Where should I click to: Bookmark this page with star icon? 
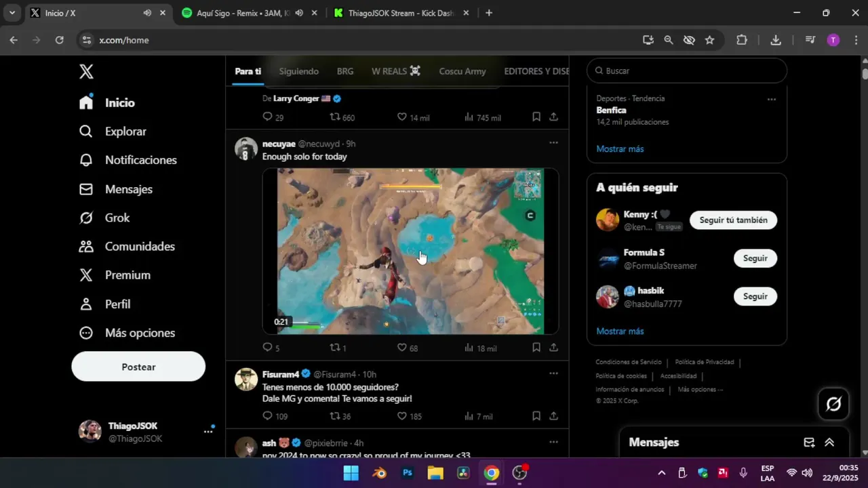point(709,40)
